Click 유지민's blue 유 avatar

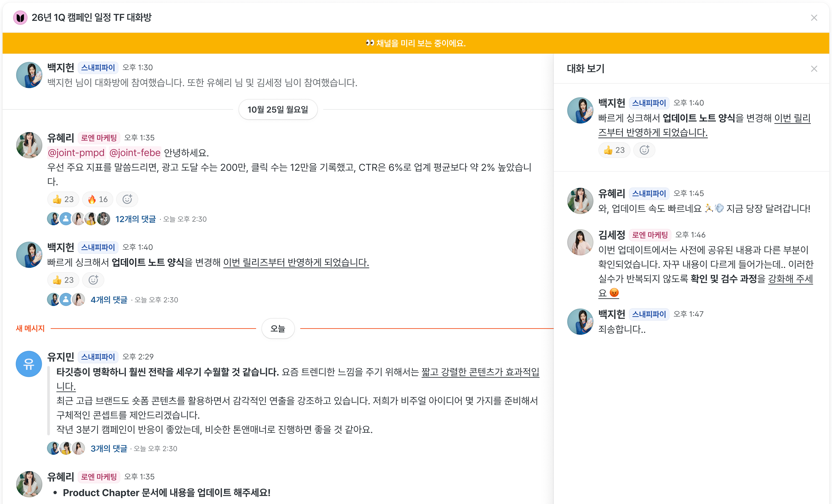click(29, 364)
